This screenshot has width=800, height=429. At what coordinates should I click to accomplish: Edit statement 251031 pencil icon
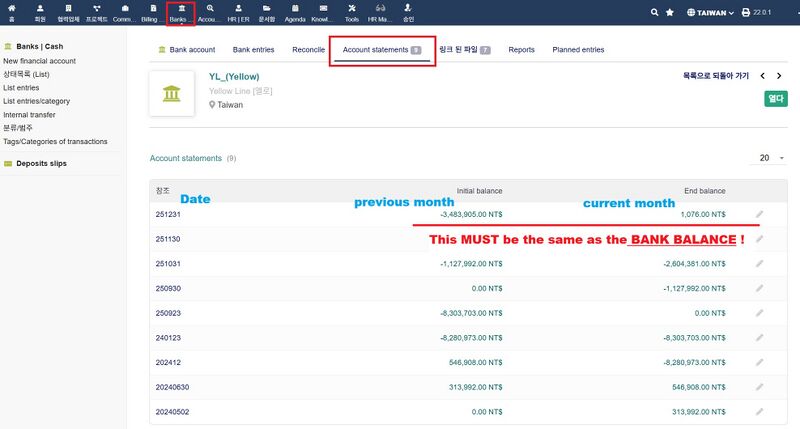click(x=760, y=264)
